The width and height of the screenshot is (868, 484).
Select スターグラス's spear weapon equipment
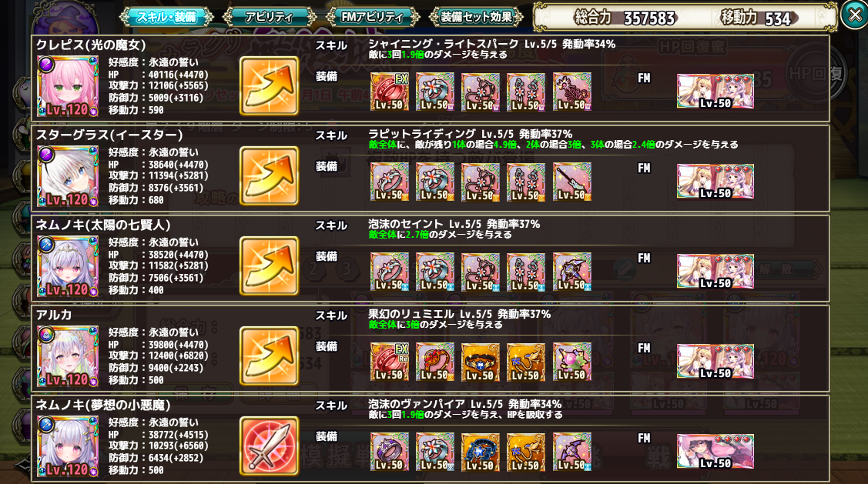(571, 182)
